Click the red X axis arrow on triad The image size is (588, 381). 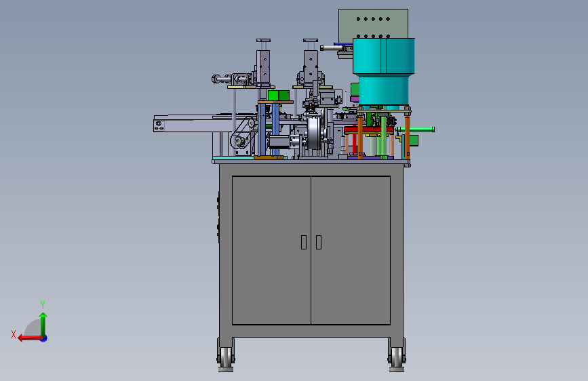pos(30,338)
